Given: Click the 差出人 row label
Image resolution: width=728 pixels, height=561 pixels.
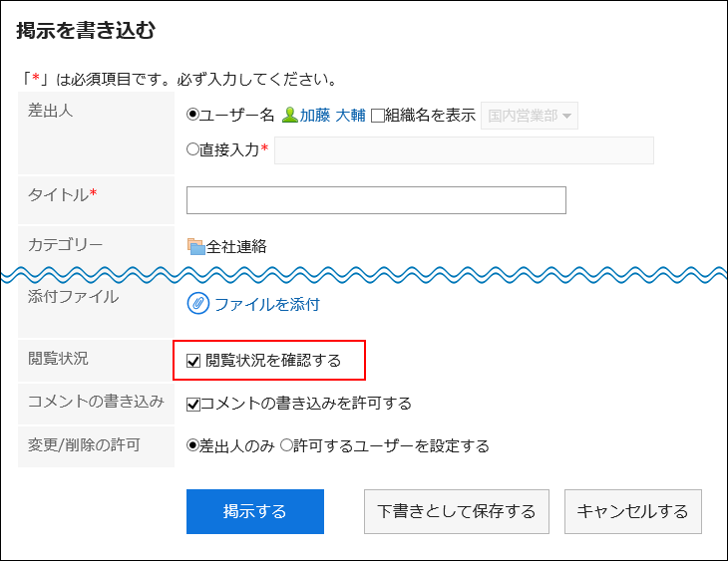Looking at the screenshot, I should click(x=50, y=111).
